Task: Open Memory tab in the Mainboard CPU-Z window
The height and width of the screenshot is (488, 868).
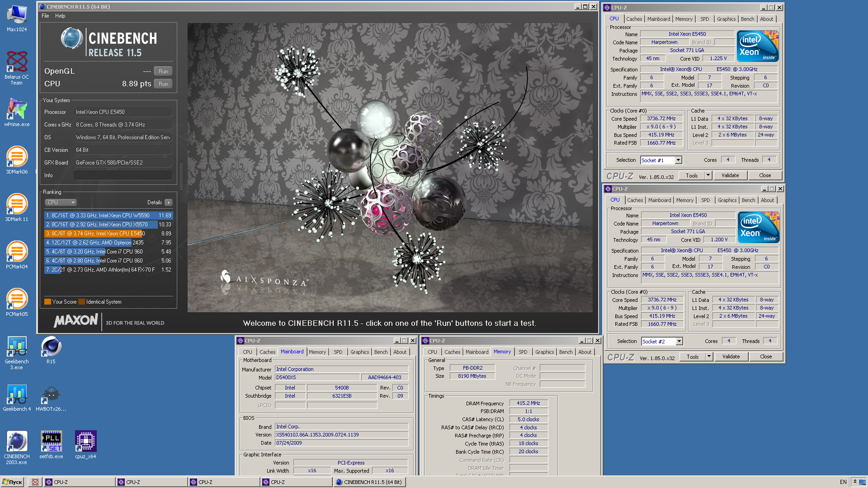Action: (x=317, y=352)
